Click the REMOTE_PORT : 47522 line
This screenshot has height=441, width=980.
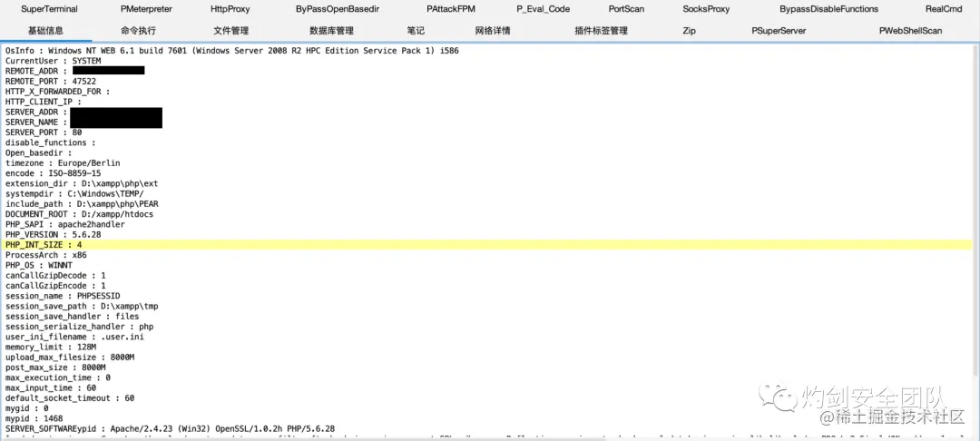click(x=51, y=81)
